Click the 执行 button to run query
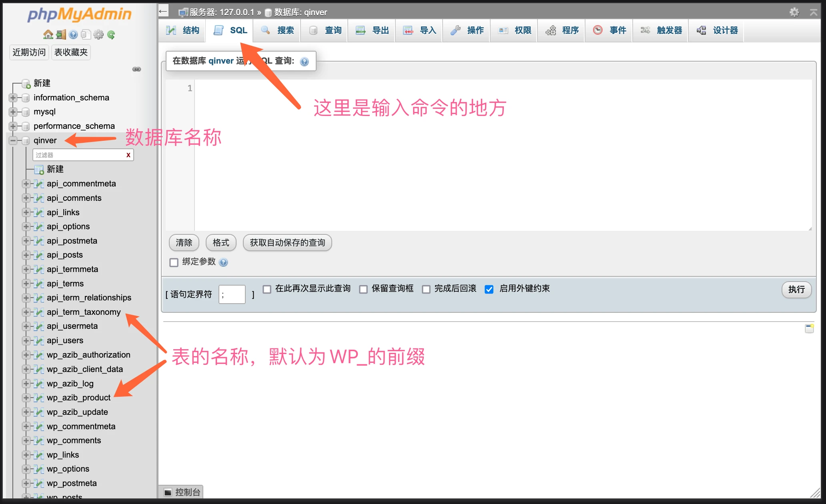The width and height of the screenshot is (826, 504). coord(796,290)
